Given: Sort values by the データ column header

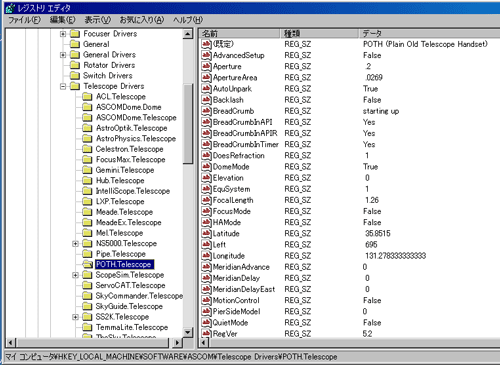Looking at the screenshot, I should pos(429,33).
